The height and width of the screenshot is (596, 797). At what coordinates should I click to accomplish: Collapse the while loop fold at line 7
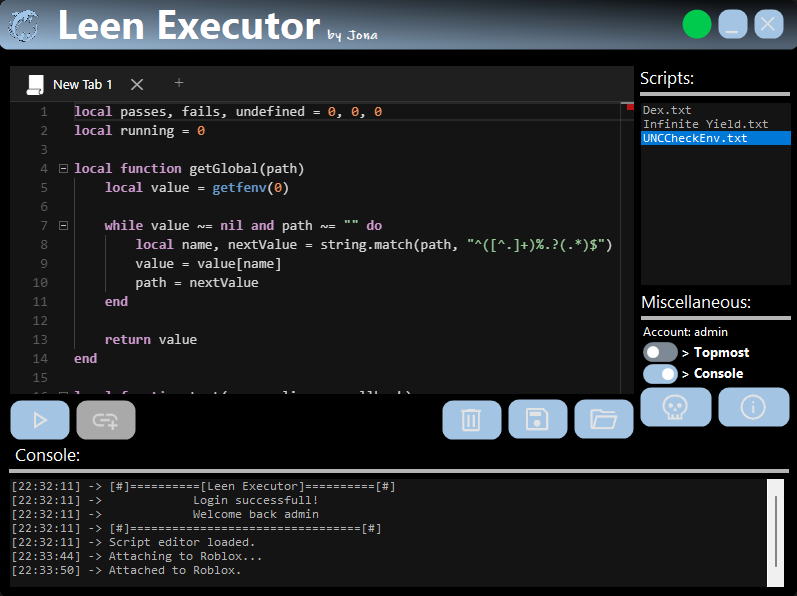[63, 226]
